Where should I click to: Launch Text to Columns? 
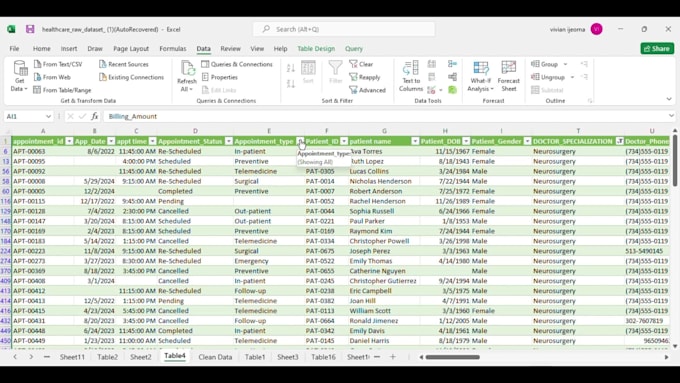tap(411, 76)
